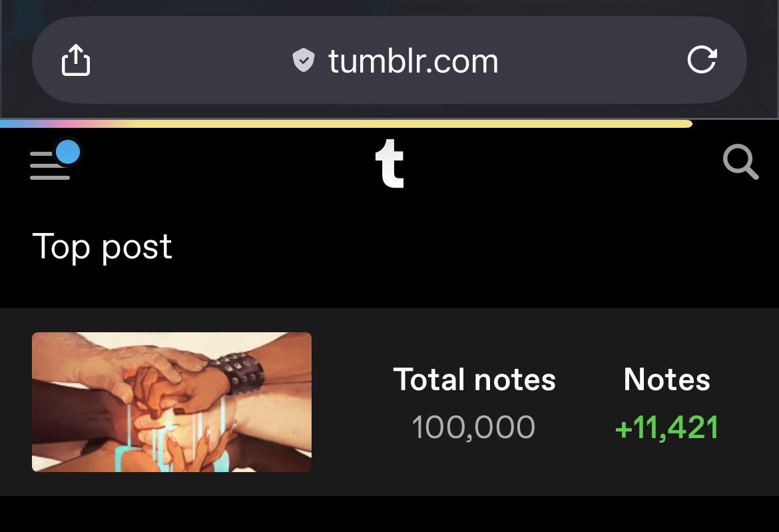
Task: Click the "Top post" heading
Action: (x=102, y=246)
